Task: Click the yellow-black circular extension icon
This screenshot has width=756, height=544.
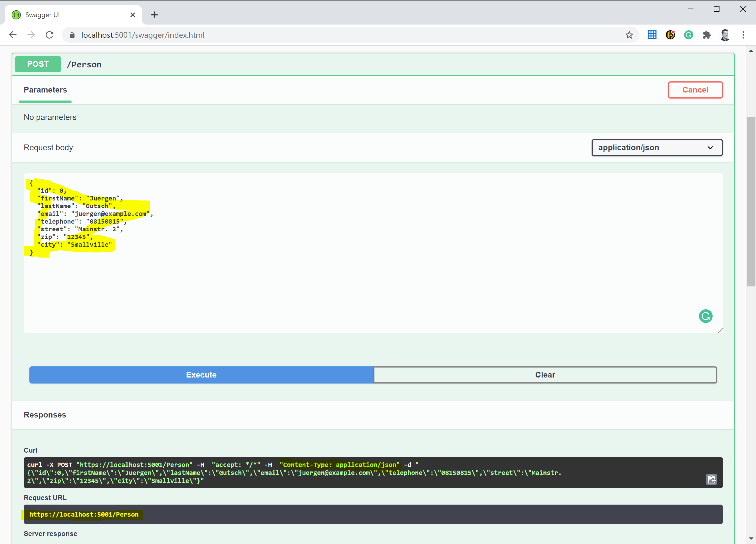Action: 670,35
